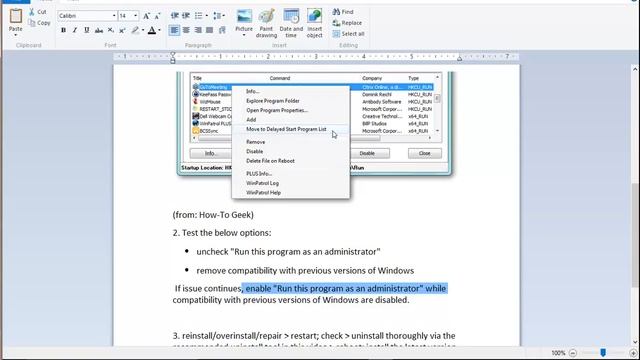Click the uncheck "Run this program" bullet text
Image resolution: width=640 pixels, height=360 pixels.
point(288,251)
